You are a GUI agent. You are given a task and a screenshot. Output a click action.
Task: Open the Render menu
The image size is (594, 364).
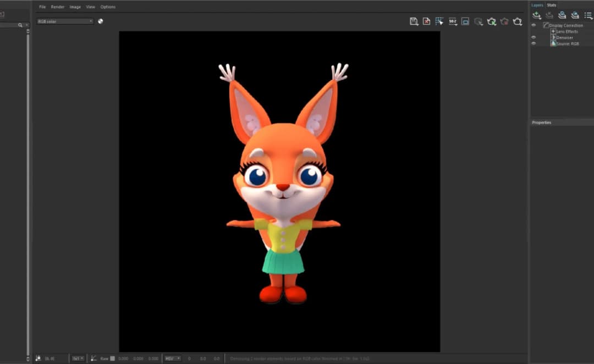coord(57,7)
